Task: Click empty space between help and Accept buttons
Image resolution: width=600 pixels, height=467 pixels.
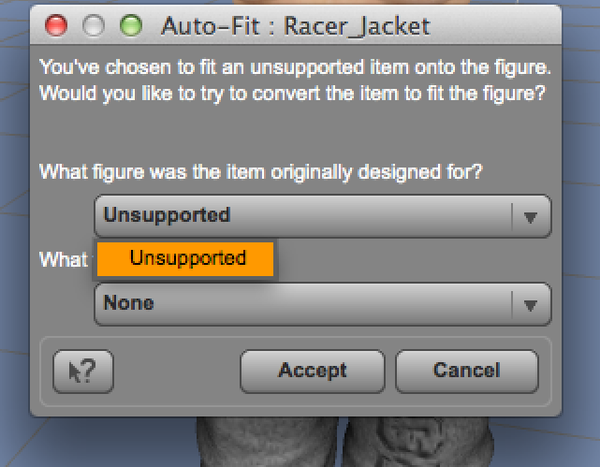Action: (177, 371)
